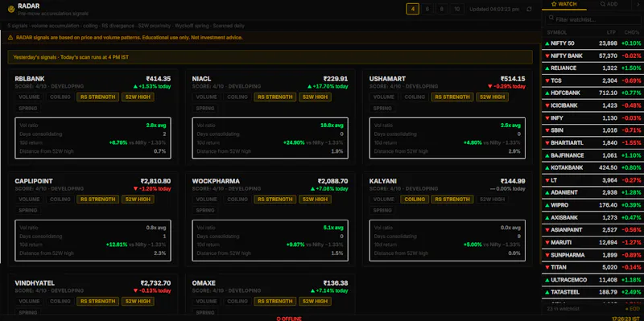
Task: Select the KOTAKBANK watchlist row
Action: tap(593, 168)
